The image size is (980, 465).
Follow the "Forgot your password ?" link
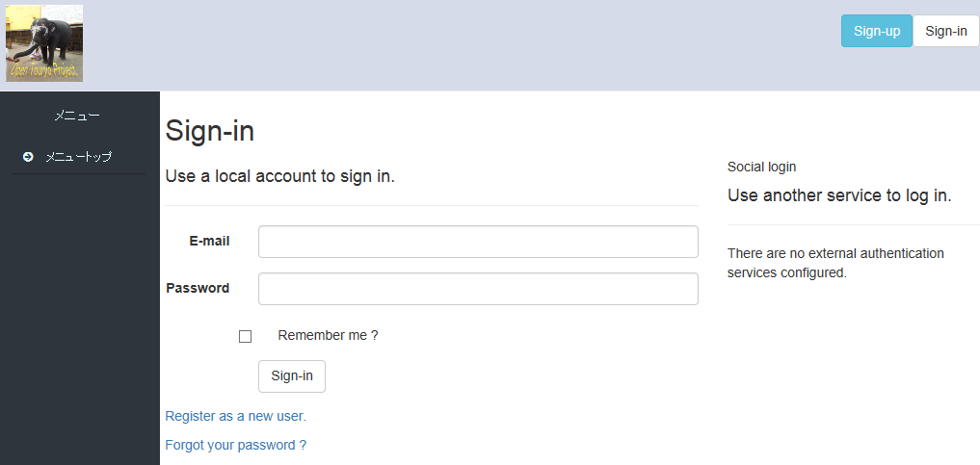pyautogui.click(x=235, y=445)
